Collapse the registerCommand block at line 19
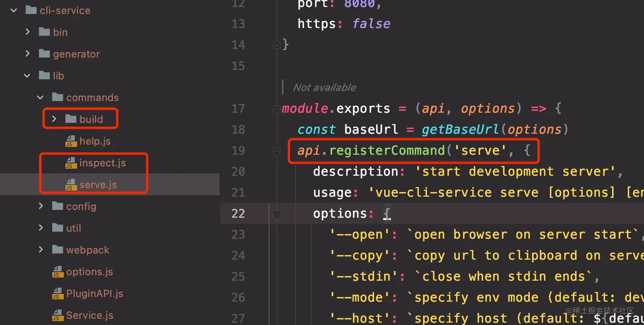The image size is (644, 325). pyautogui.click(x=276, y=150)
